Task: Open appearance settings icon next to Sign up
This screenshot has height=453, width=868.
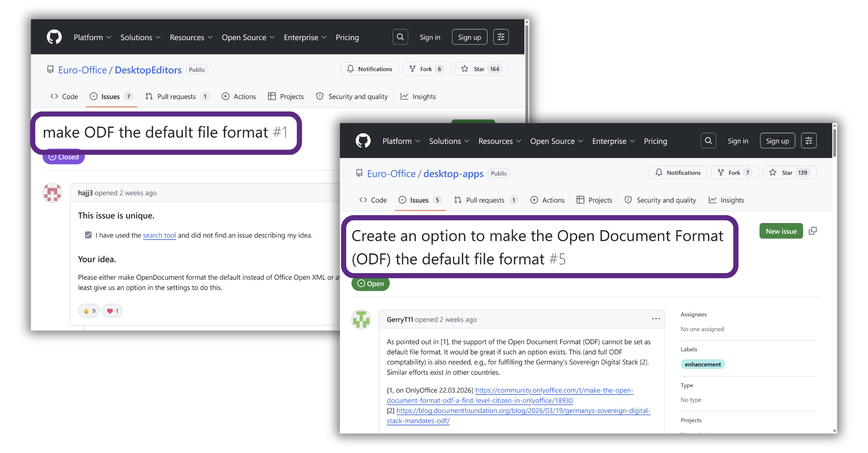Action: (808, 141)
